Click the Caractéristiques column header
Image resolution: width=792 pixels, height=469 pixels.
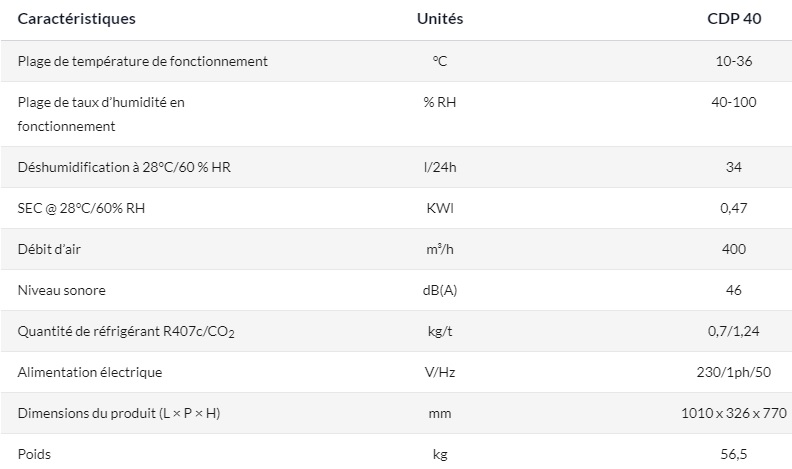[x=76, y=19]
